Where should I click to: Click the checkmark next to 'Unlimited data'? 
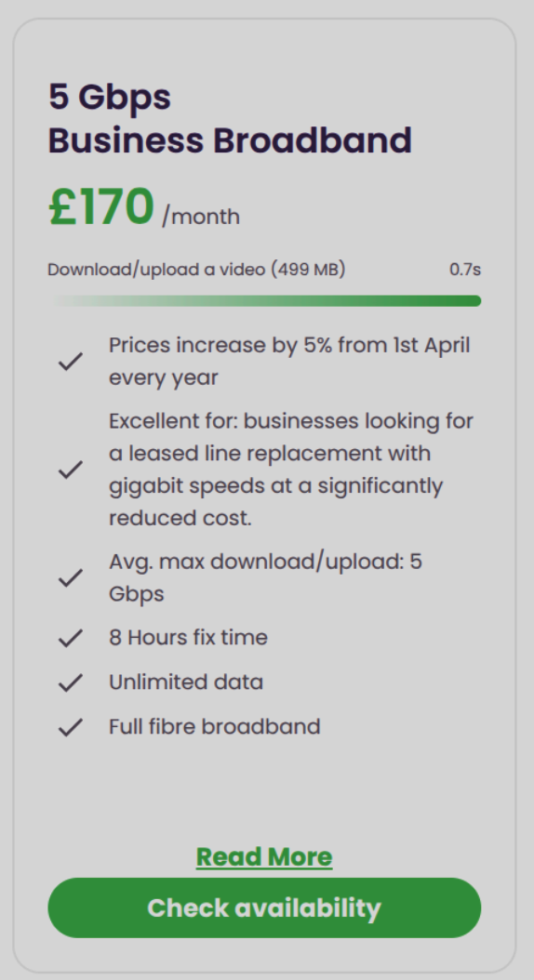click(71, 682)
